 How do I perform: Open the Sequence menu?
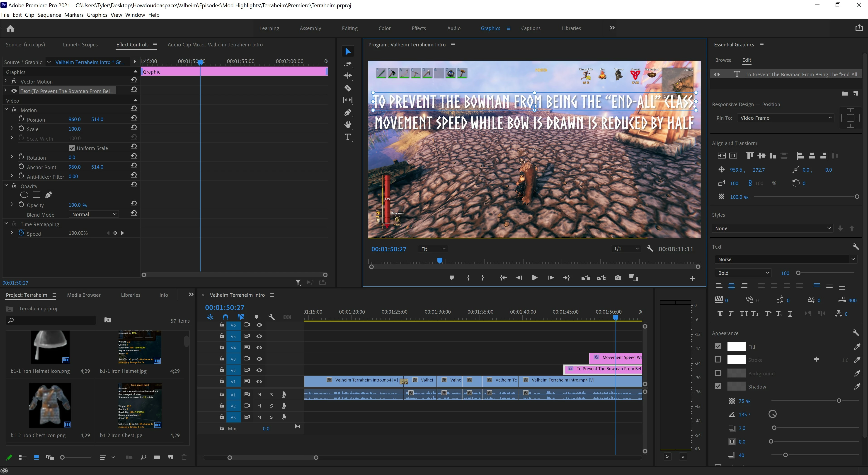[49, 15]
